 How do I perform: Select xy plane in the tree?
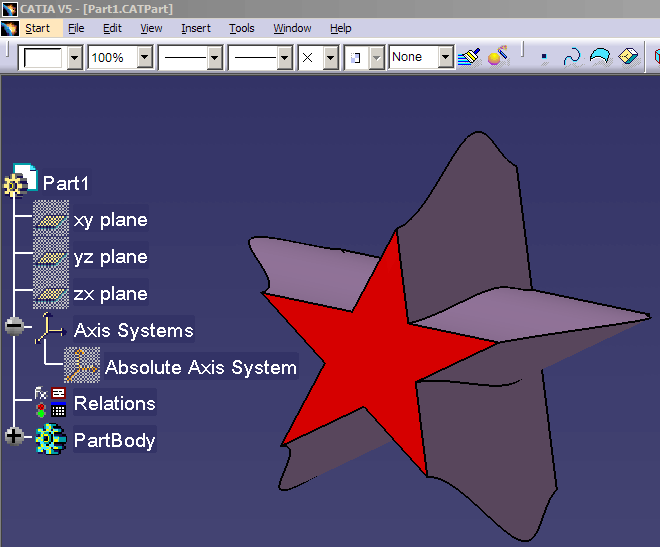pyautogui.click(x=111, y=220)
